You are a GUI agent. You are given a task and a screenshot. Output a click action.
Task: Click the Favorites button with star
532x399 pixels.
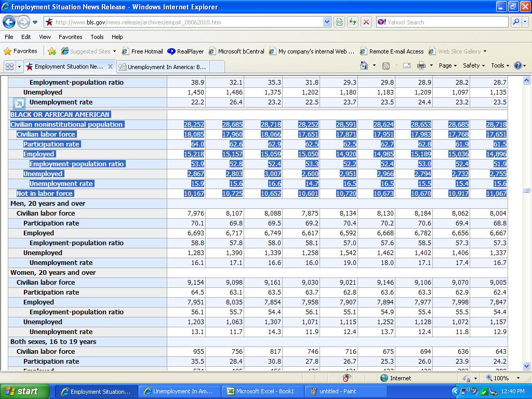click(x=21, y=51)
